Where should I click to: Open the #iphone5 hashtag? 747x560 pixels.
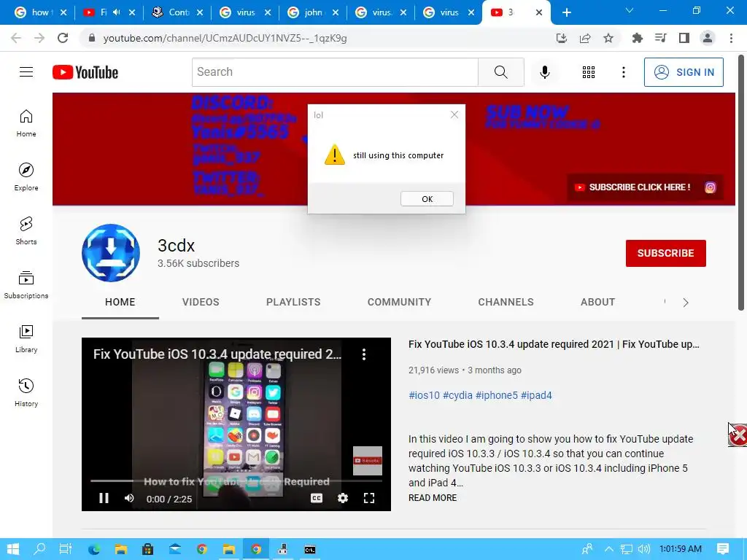(x=496, y=395)
